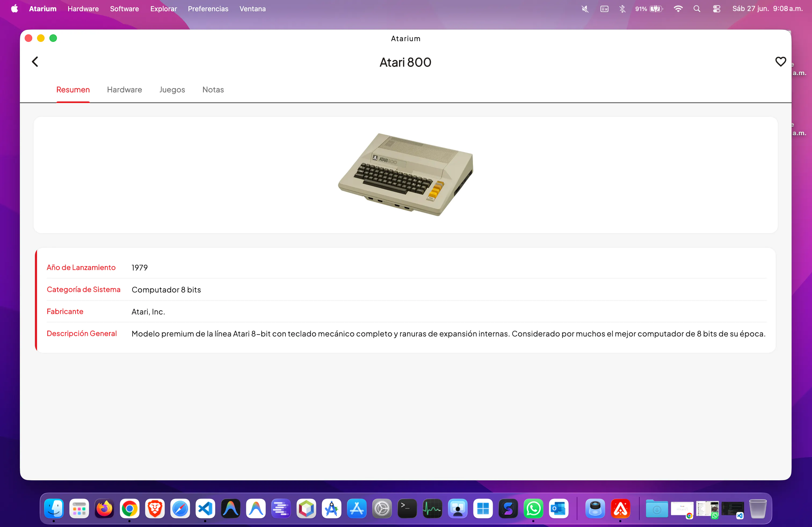Open Microsoft Outlook from the dock

[559, 508]
